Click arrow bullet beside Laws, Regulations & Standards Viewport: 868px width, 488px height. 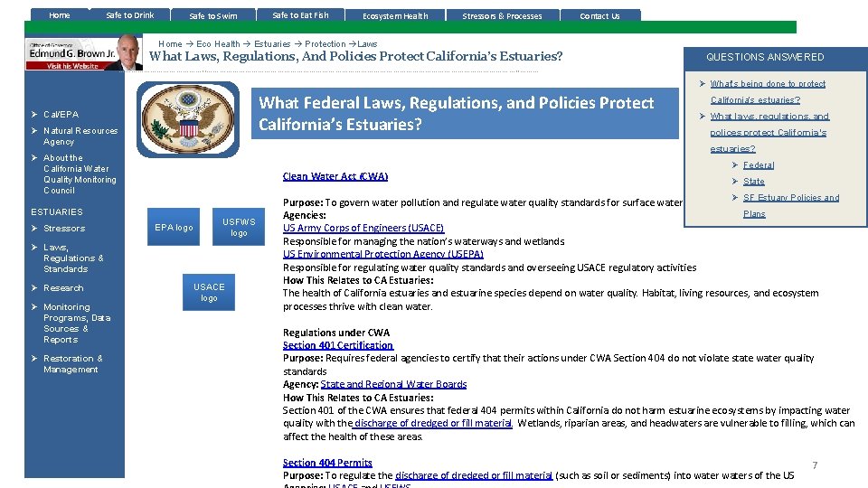34,247
